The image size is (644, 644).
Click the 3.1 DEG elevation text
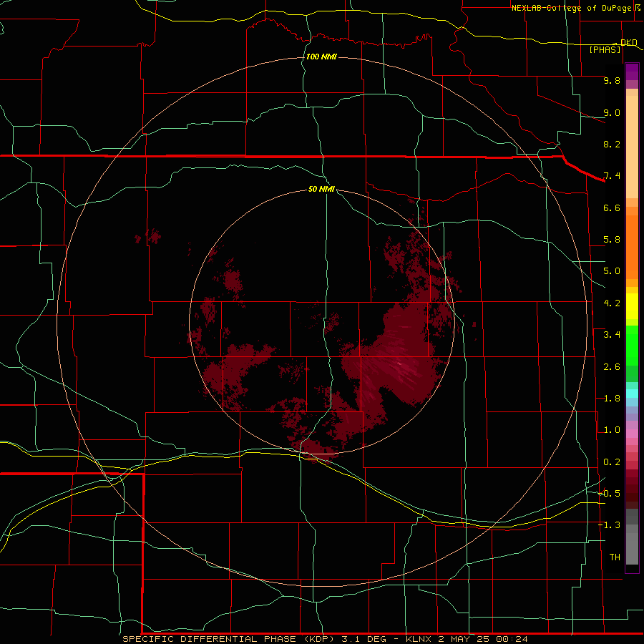[364, 639]
